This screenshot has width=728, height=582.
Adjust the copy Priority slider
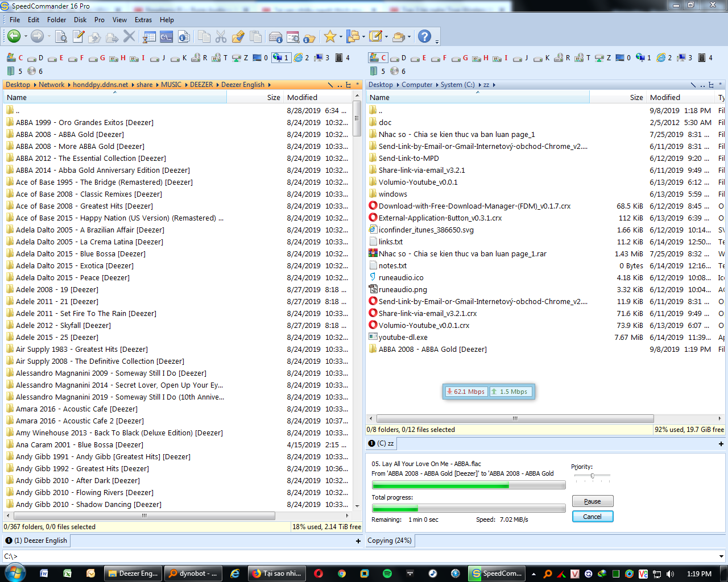click(x=592, y=476)
